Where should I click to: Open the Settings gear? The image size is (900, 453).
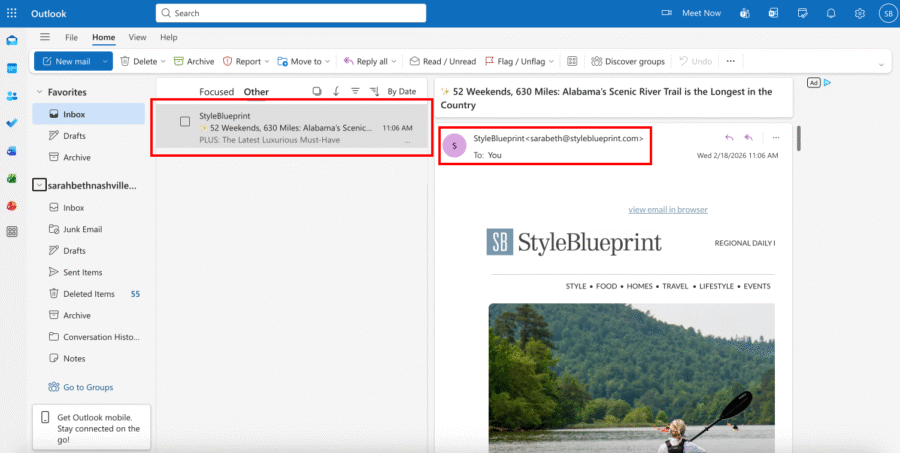859,13
